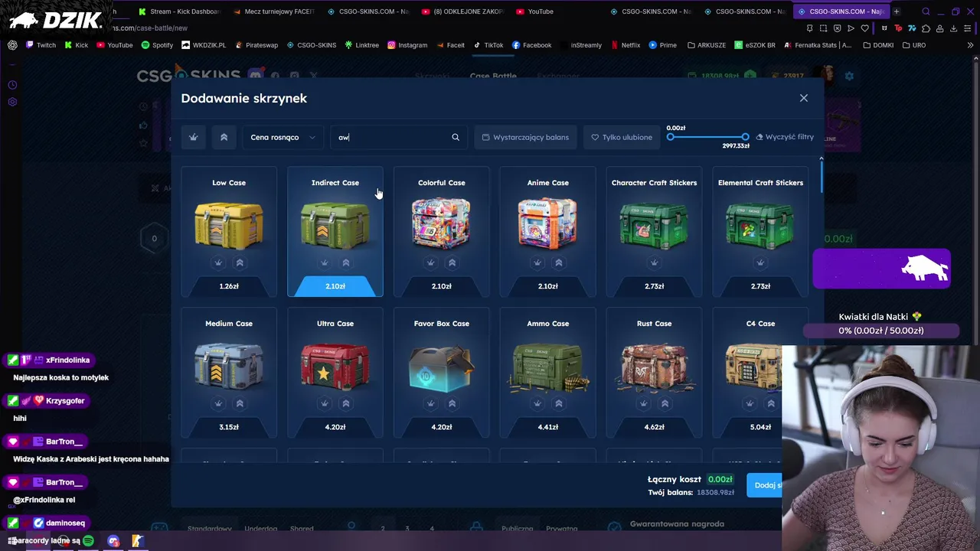Image resolution: width=980 pixels, height=551 pixels.
Task: Click the heart bookmark icon in the address bar
Action: tap(865, 28)
